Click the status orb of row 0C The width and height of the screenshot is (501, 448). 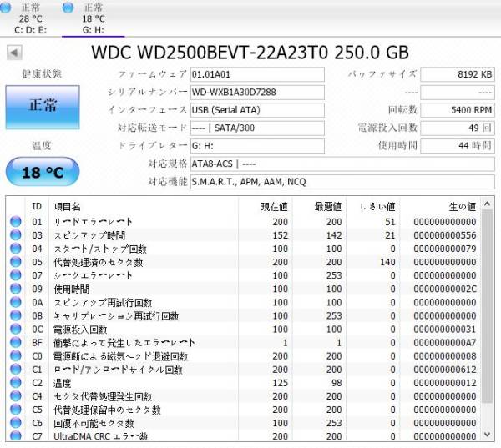15,329
